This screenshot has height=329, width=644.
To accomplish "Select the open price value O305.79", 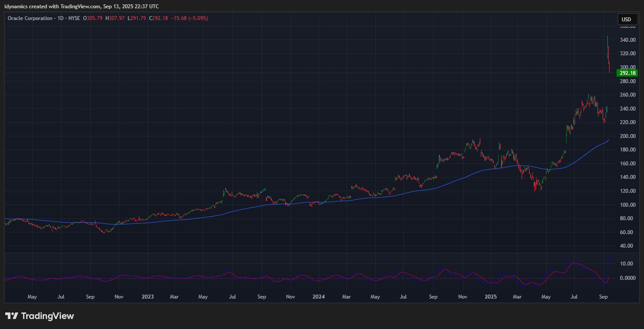I will (94, 18).
